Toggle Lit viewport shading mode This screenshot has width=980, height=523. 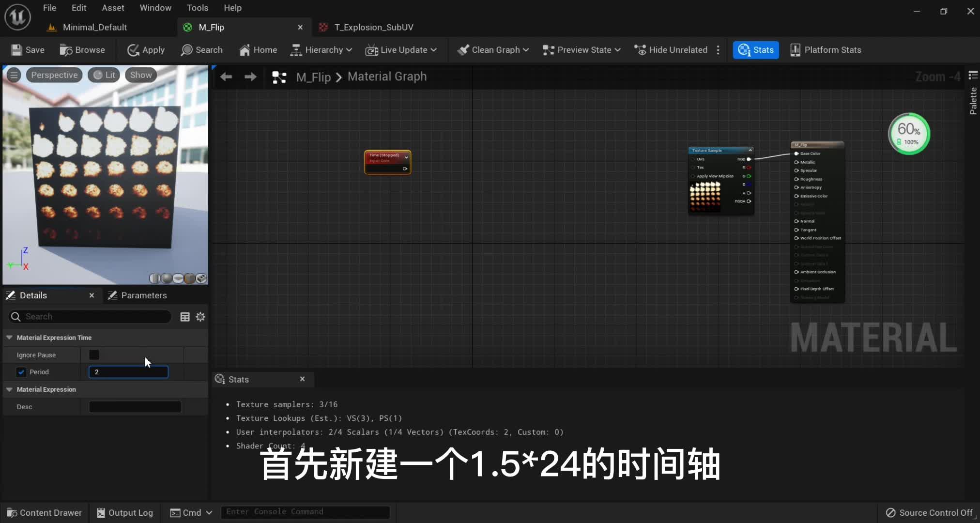(x=103, y=75)
